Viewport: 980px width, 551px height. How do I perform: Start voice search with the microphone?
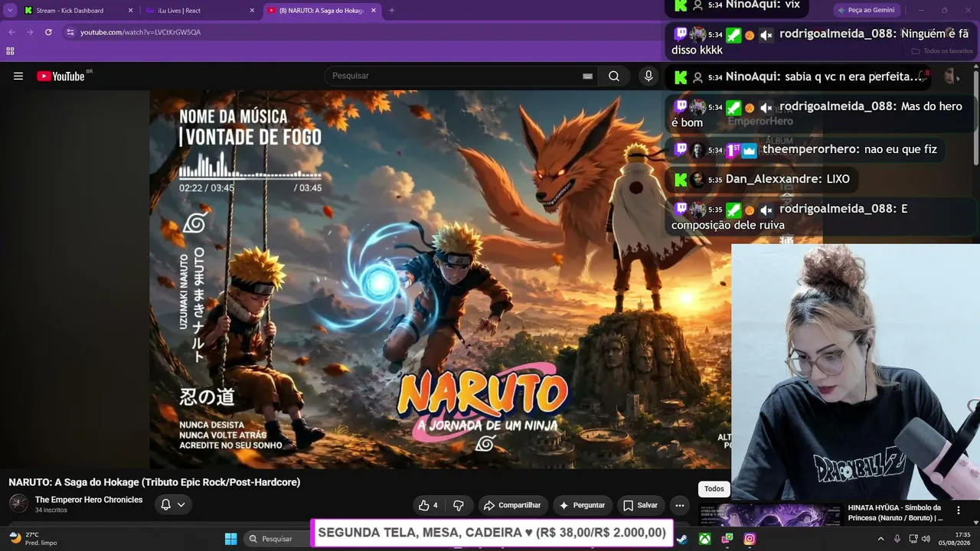coord(648,76)
